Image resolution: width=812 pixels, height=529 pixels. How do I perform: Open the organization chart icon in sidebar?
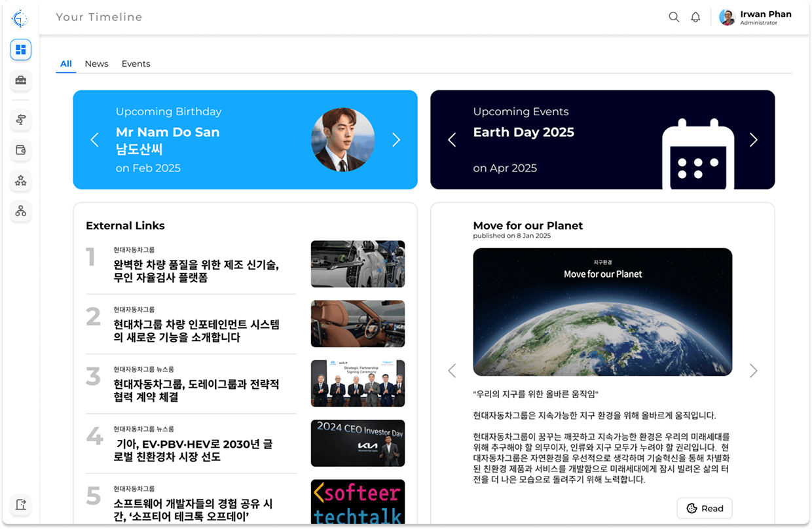pyautogui.click(x=21, y=211)
